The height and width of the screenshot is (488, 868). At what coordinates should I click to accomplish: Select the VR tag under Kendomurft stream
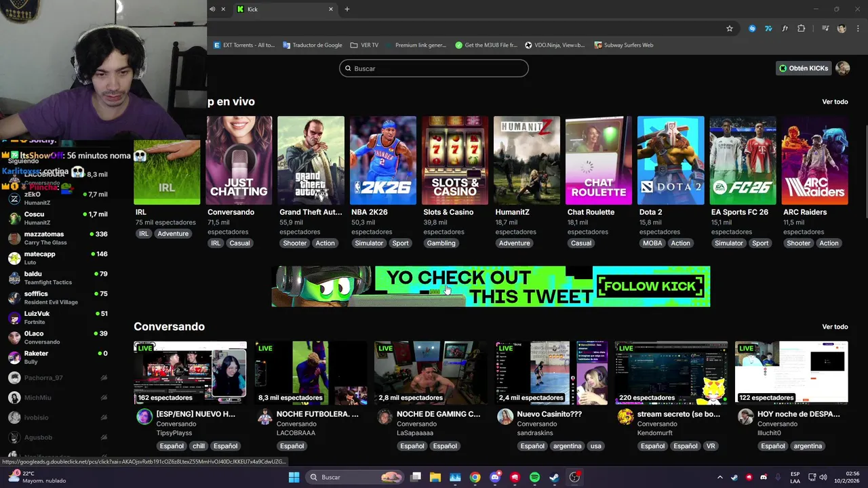711,446
